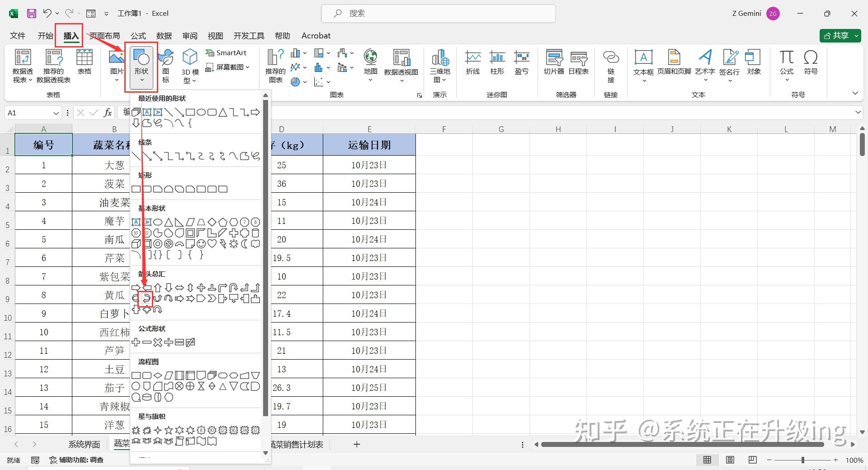The height and width of the screenshot is (470, 868).
Task: Insert a PivotTable (数据透视表)
Action: click(x=23, y=66)
